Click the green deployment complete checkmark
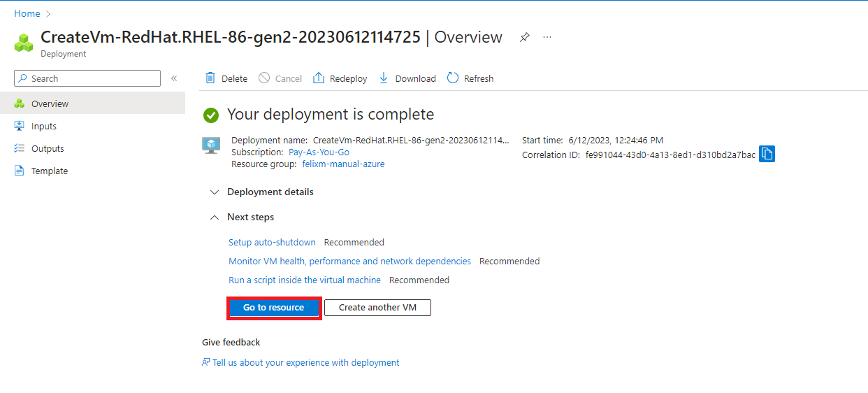Image resolution: width=868 pixels, height=393 pixels. pyautogui.click(x=211, y=115)
